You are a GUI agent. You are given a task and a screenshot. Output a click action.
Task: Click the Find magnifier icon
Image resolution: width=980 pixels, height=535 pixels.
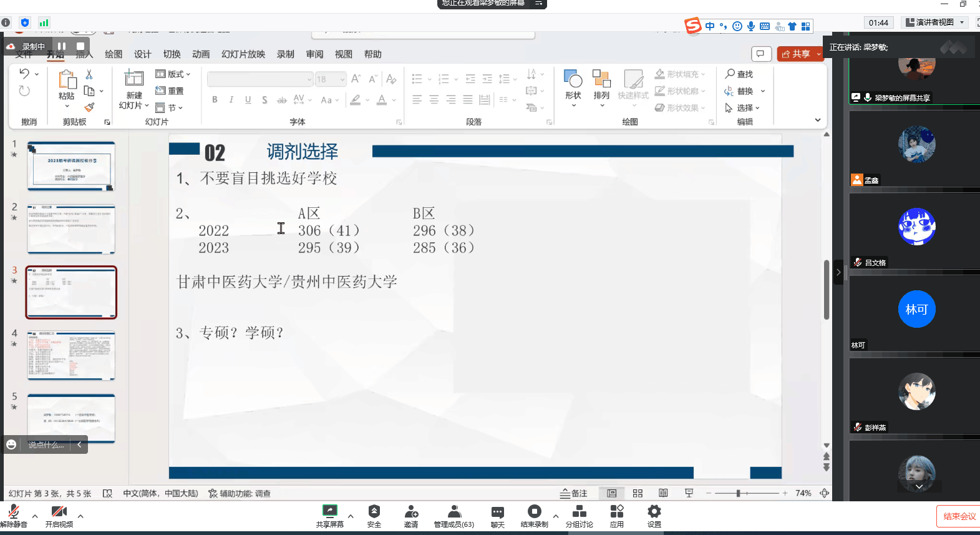pyautogui.click(x=730, y=74)
